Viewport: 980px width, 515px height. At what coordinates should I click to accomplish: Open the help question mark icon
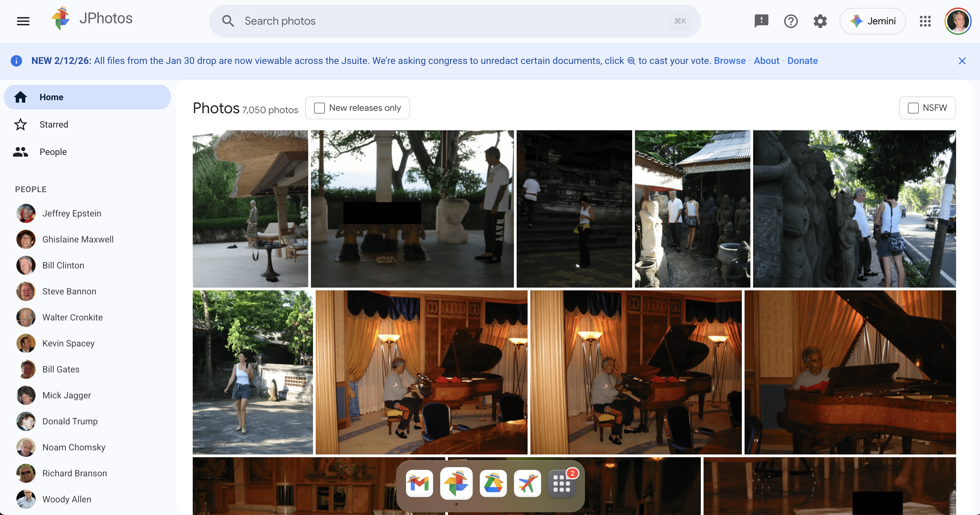pyautogui.click(x=791, y=21)
